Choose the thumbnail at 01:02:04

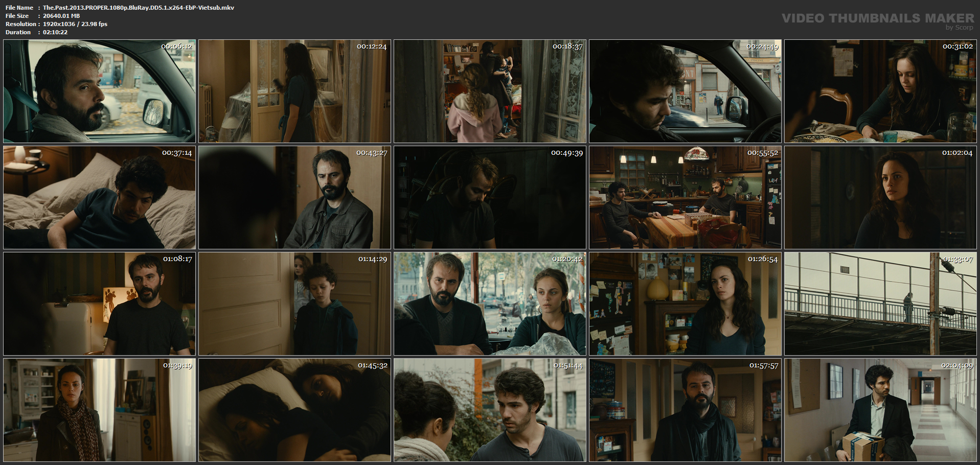coord(880,198)
